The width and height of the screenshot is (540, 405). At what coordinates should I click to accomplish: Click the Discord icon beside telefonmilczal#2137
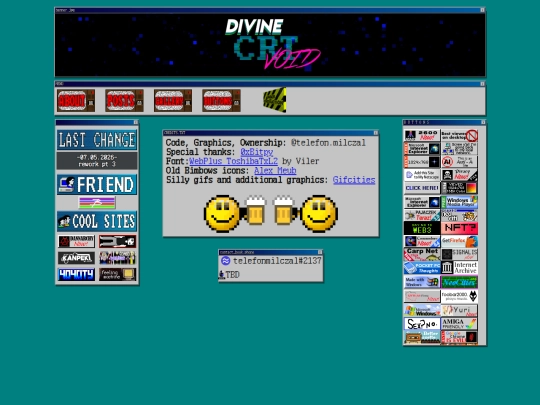point(226,261)
